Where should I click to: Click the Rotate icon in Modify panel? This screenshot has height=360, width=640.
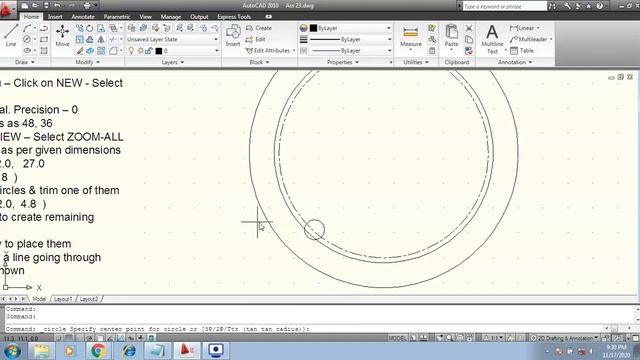coord(89,28)
